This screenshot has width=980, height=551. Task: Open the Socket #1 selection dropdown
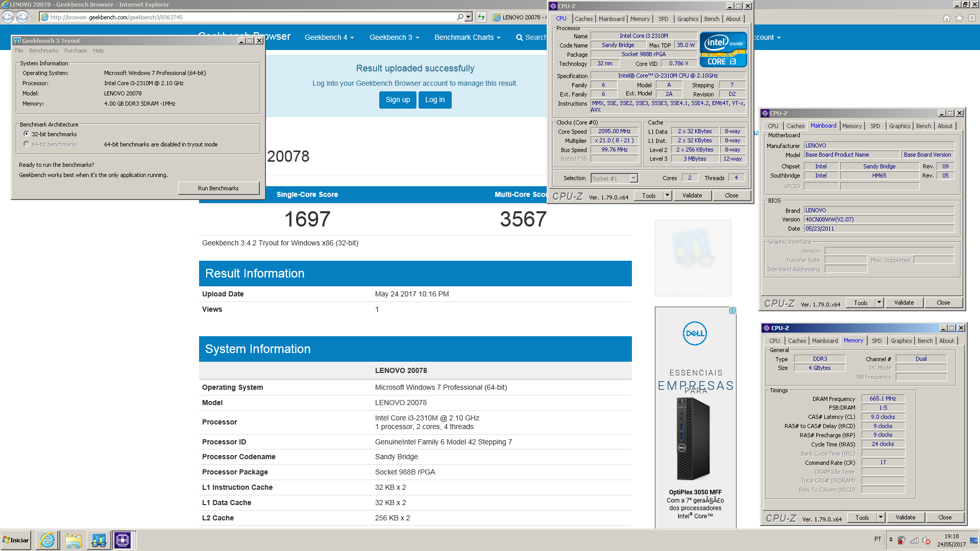click(x=633, y=179)
